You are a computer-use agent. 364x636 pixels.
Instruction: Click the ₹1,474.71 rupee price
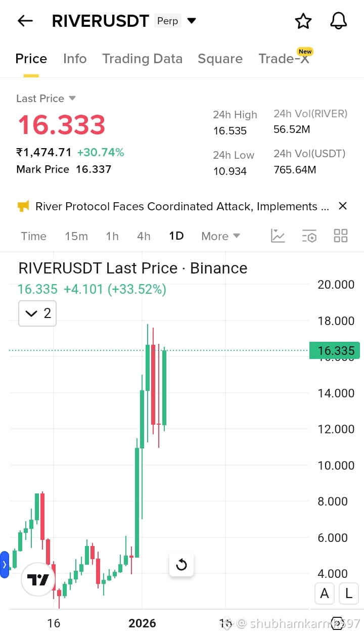[44, 152]
